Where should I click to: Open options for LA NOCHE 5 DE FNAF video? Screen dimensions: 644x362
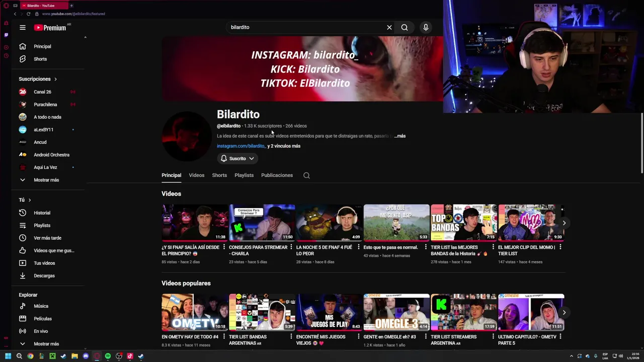click(x=358, y=247)
